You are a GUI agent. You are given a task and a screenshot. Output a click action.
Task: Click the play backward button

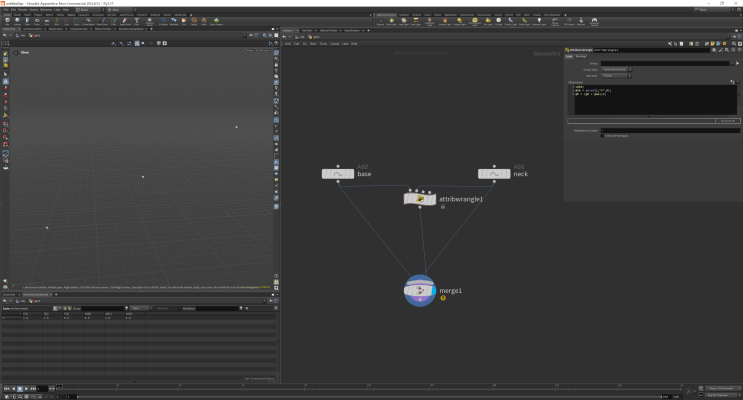pos(14,389)
